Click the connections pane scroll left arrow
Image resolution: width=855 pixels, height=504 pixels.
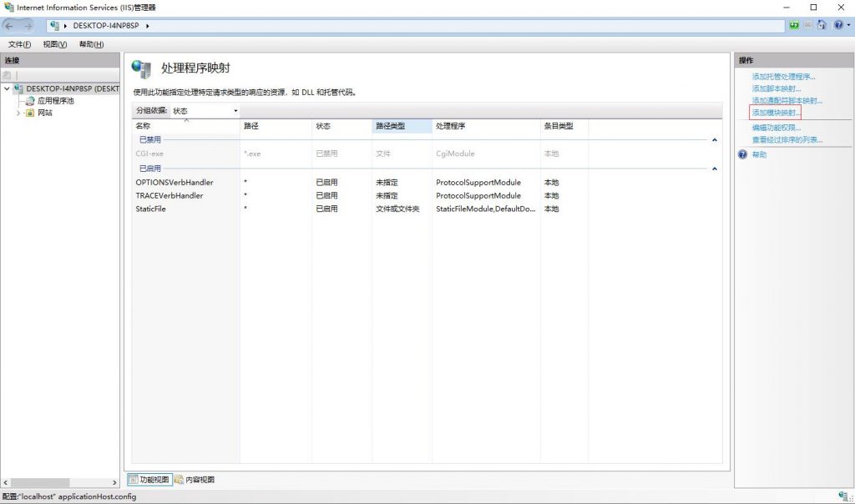pyautogui.click(x=6, y=483)
